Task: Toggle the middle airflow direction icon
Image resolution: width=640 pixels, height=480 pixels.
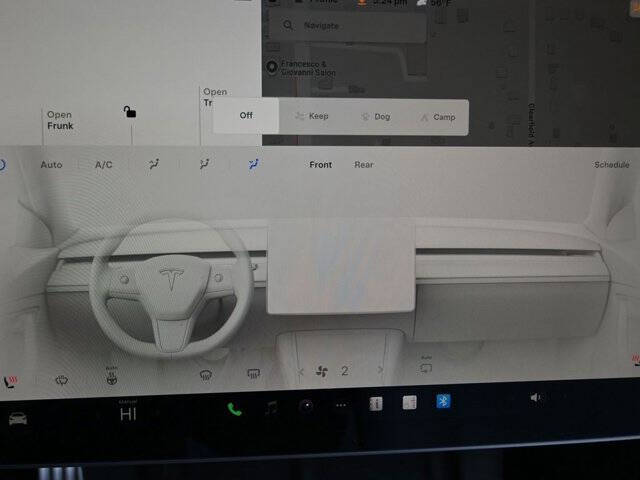Action: coord(204,164)
